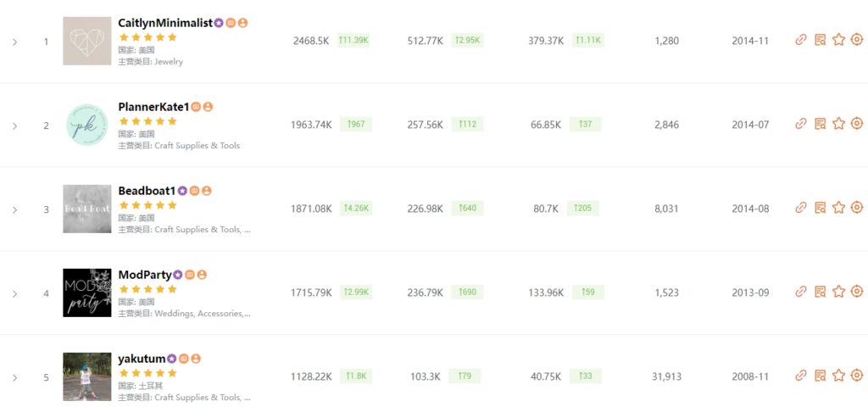Viewport: 868px width, 407px height.
Task: Expand row 1 CaitlynMinimalist details
Action: tap(14, 42)
